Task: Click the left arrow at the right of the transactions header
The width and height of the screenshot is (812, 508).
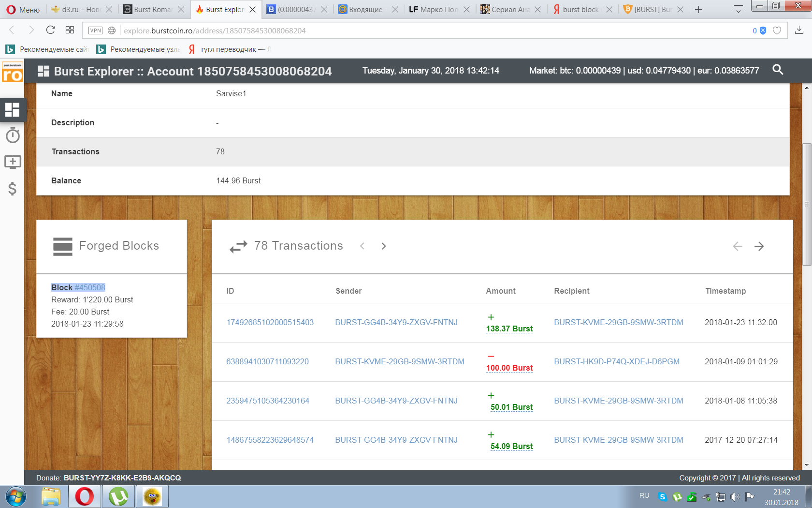Action: click(x=738, y=246)
